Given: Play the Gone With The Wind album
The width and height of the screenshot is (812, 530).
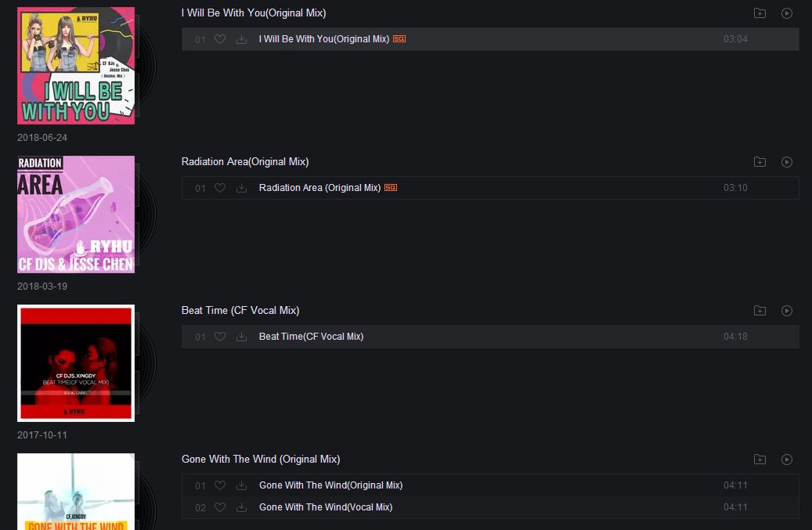Looking at the screenshot, I should tap(787, 460).
